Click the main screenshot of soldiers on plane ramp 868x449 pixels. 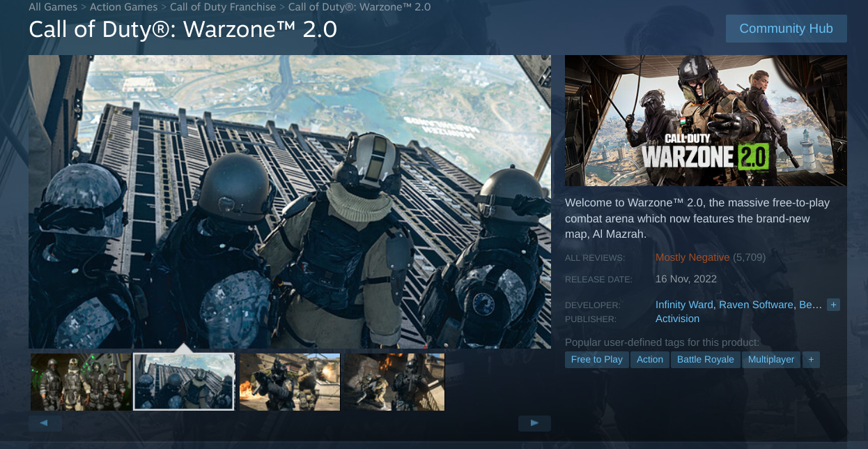290,201
